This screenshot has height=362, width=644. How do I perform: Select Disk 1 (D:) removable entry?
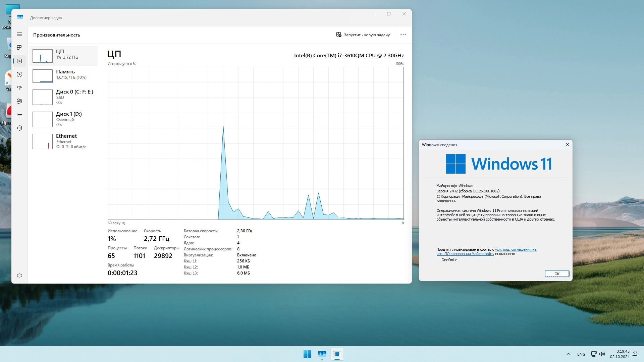[x=64, y=119]
